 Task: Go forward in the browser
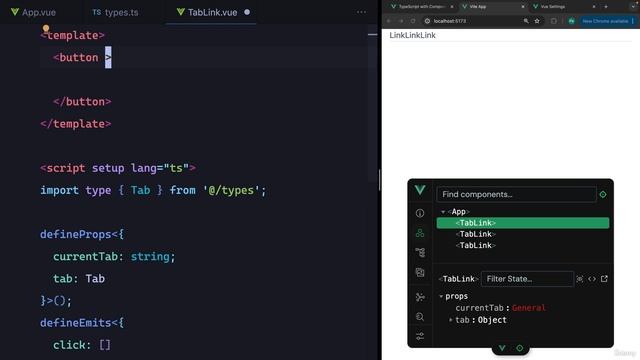tap(401, 21)
